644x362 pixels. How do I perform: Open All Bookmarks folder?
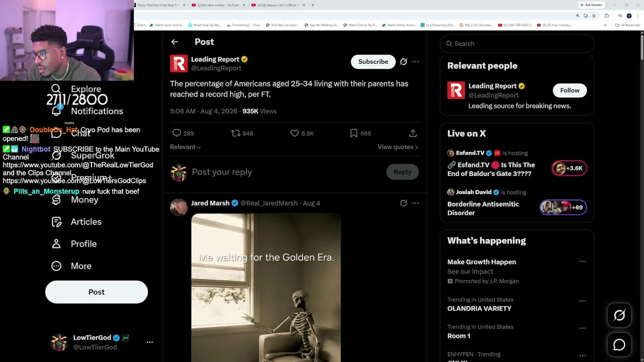[x=628, y=25]
